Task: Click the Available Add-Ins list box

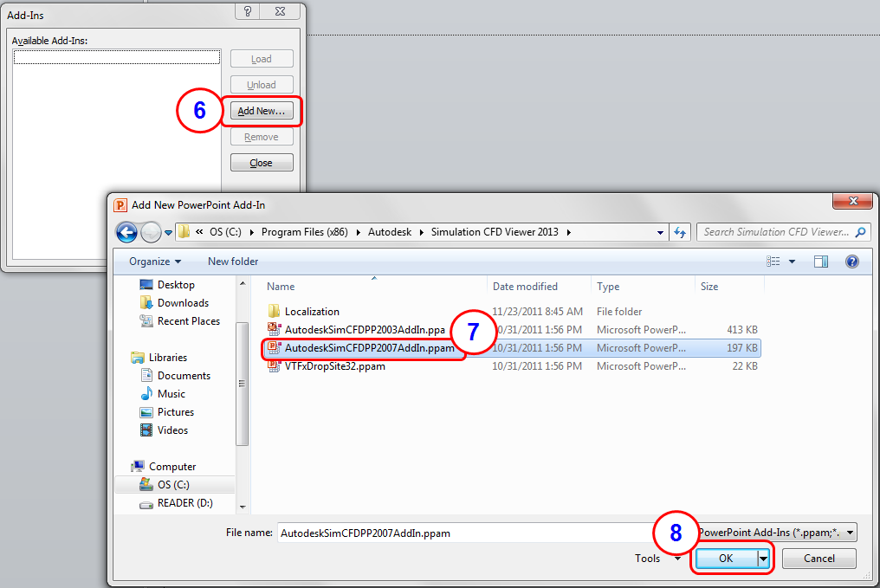Action: (117, 154)
